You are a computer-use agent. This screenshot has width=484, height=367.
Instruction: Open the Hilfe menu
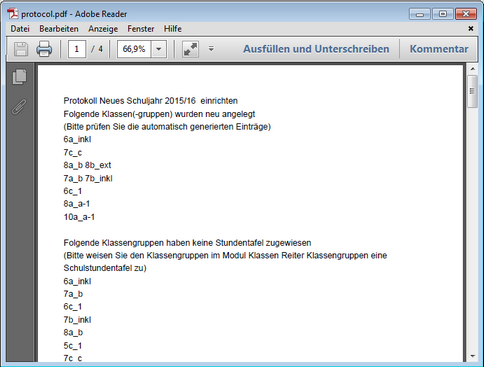(x=173, y=29)
